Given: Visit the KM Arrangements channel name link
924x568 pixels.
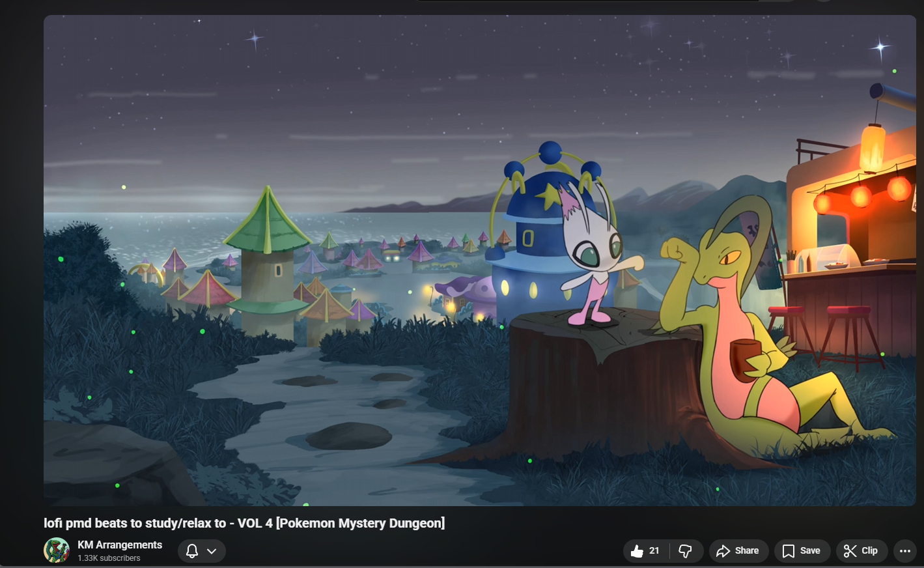Looking at the screenshot, I should [120, 545].
